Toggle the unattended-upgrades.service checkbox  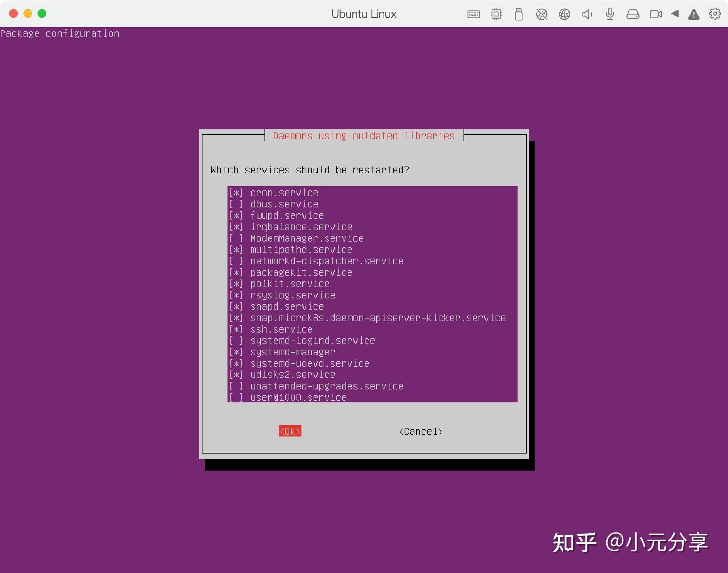click(x=236, y=386)
